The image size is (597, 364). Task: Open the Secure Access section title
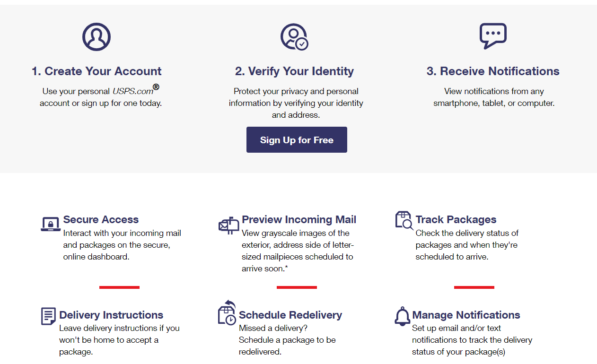click(101, 219)
